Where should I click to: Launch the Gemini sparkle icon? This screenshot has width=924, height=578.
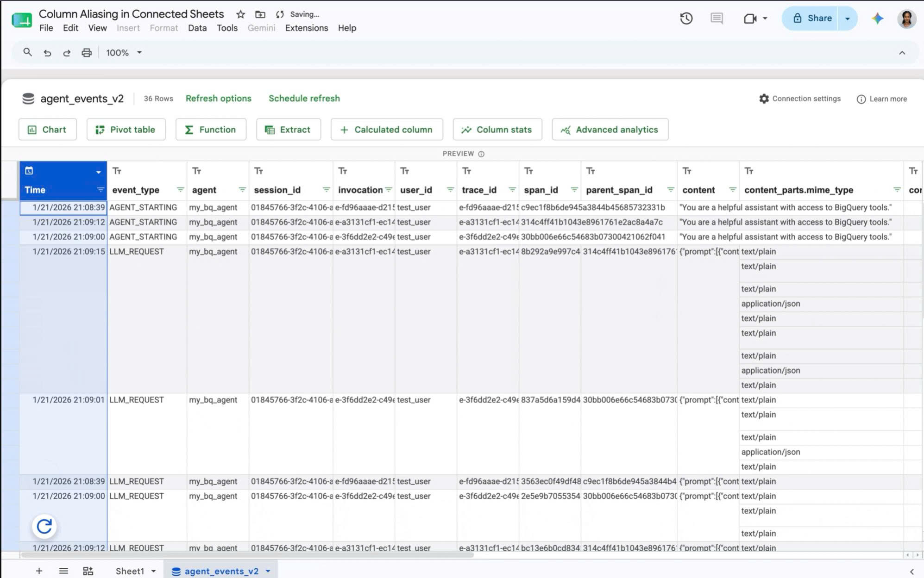(x=877, y=19)
